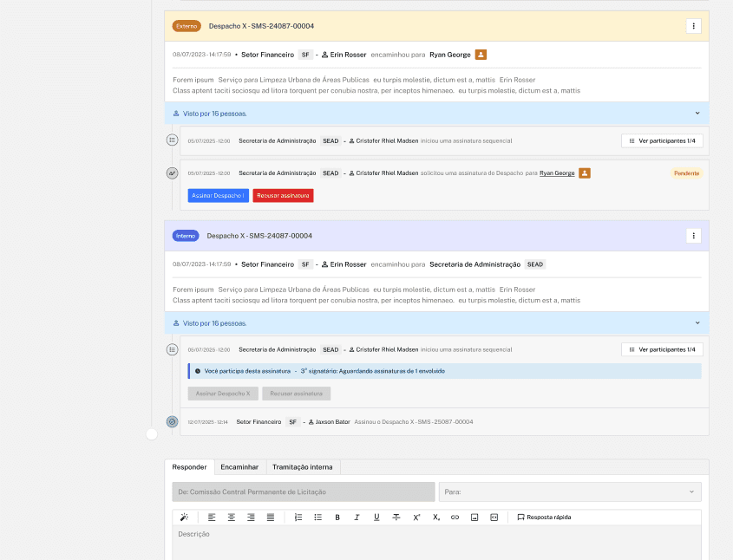Insert a code block from the toolbar
The width and height of the screenshot is (733, 560).
pos(494,517)
